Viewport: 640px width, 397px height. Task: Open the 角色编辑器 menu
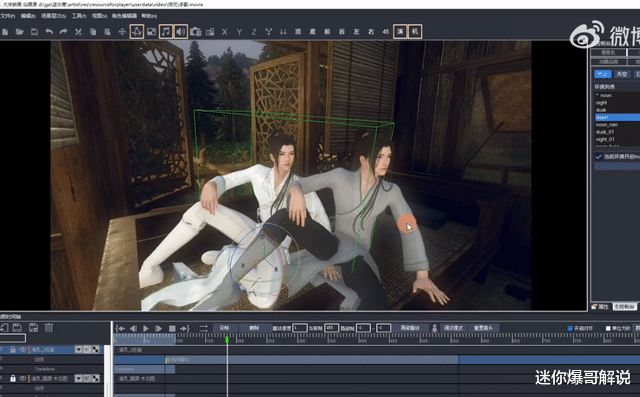tap(124, 16)
